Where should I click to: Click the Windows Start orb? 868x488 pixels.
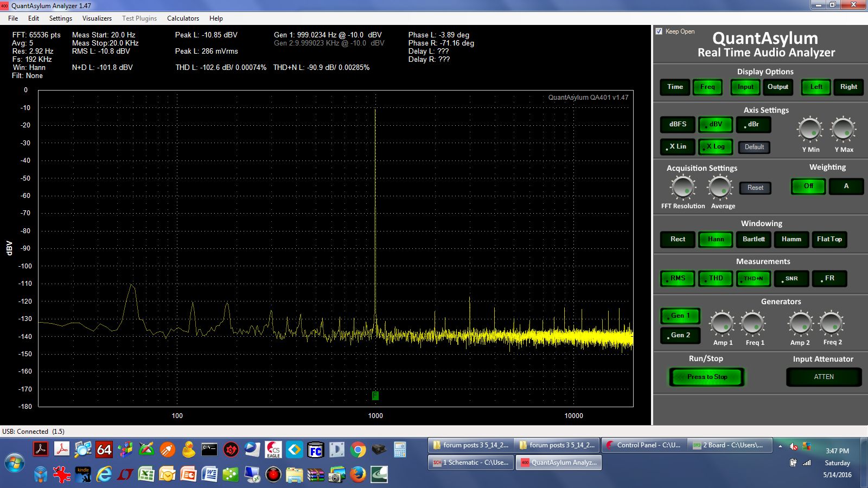pyautogui.click(x=15, y=463)
